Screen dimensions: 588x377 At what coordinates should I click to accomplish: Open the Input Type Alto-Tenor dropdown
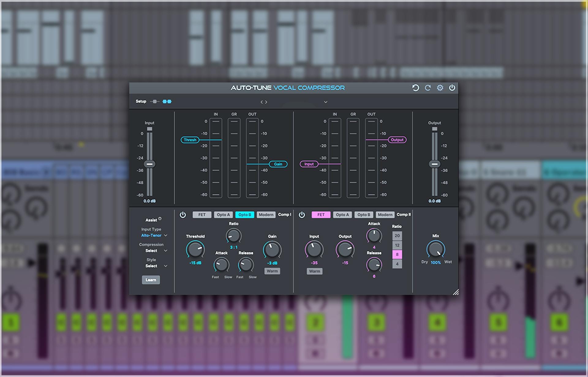point(154,235)
